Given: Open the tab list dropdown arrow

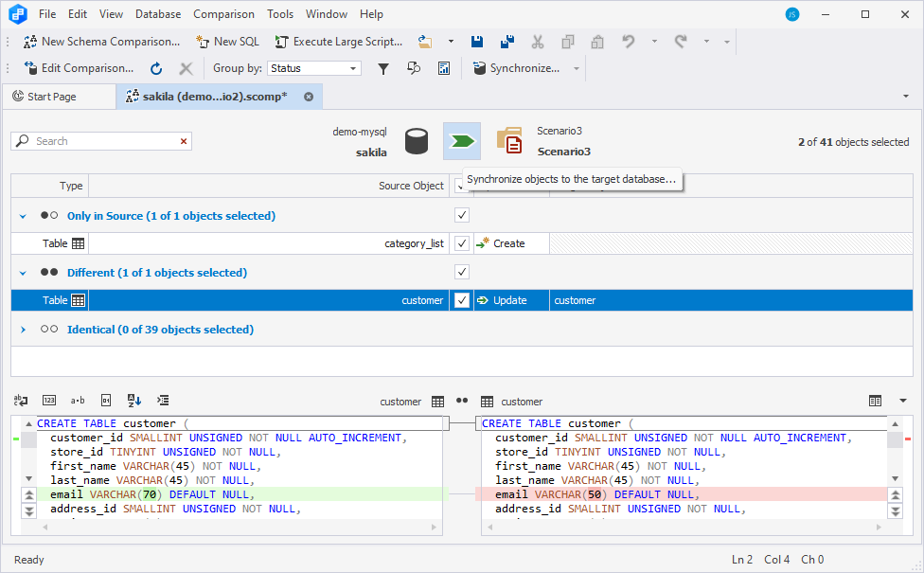Looking at the screenshot, I should [906, 96].
